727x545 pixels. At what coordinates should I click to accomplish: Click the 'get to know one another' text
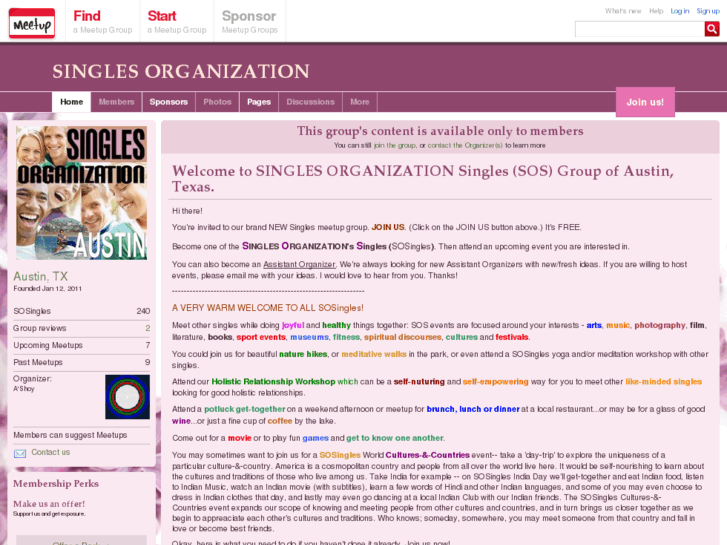pyautogui.click(x=395, y=438)
